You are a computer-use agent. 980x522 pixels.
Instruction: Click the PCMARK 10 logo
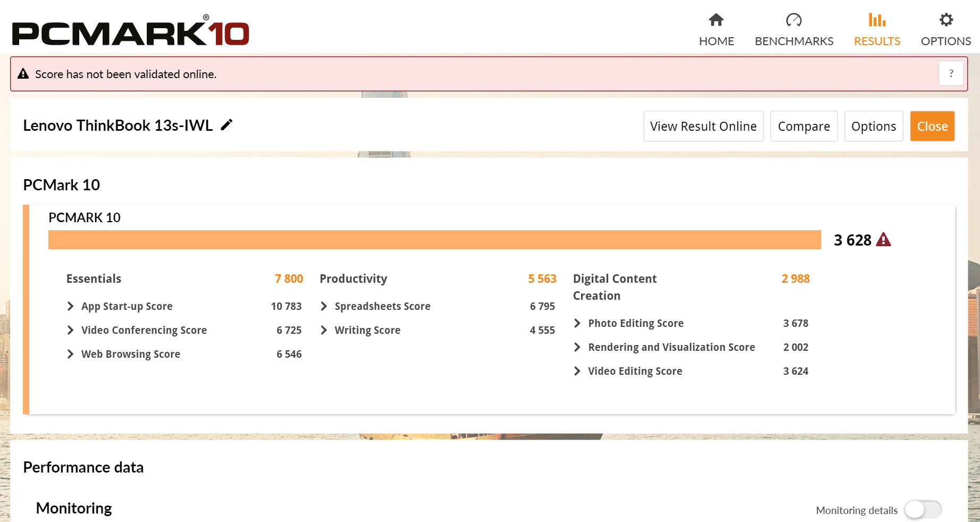click(128, 32)
